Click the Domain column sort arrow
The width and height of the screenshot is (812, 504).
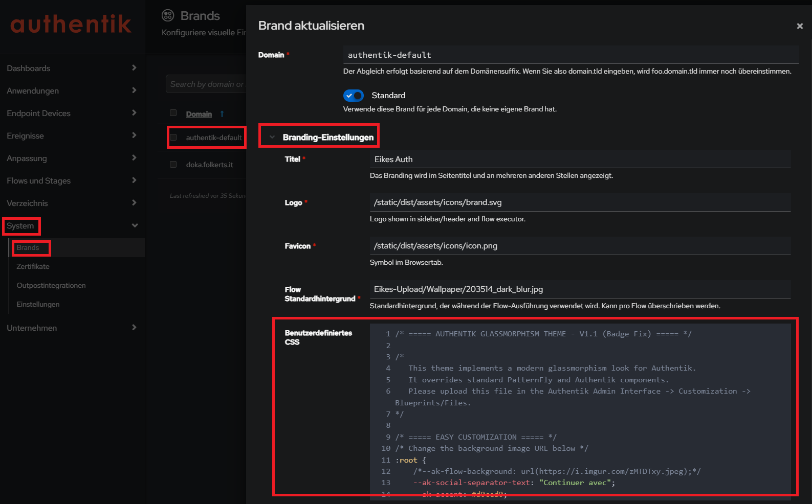click(222, 114)
